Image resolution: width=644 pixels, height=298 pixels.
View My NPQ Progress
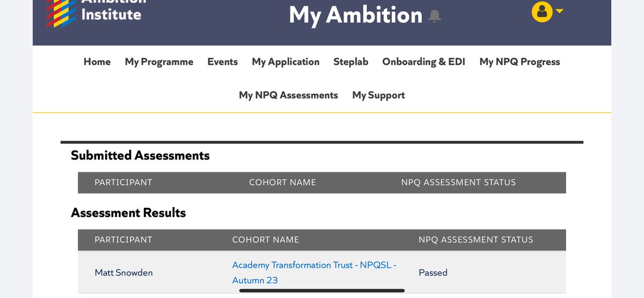pyautogui.click(x=519, y=62)
